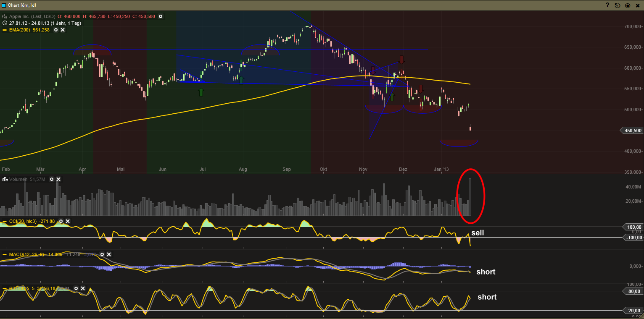Click the 'short' annotation on SSTOC panel

point(487,297)
